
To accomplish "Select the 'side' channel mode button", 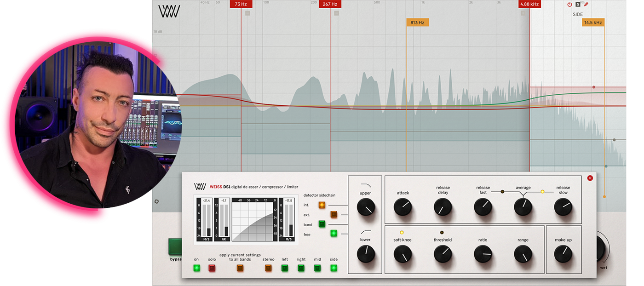I will [x=333, y=268].
